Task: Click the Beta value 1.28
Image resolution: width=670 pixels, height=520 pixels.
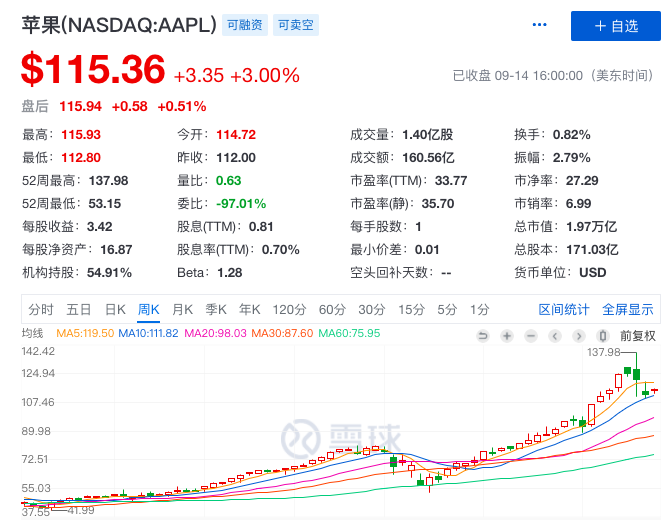Action: pyautogui.click(x=229, y=273)
